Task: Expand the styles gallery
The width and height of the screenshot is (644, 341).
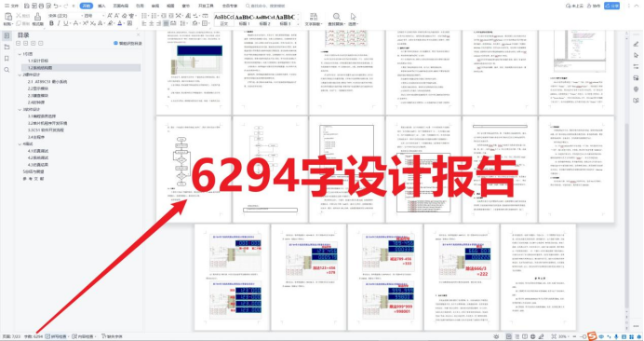Action: pyautogui.click(x=298, y=24)
